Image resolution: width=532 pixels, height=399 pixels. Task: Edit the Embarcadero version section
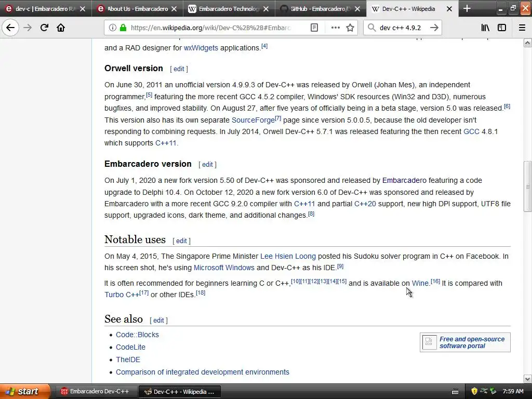207,165
